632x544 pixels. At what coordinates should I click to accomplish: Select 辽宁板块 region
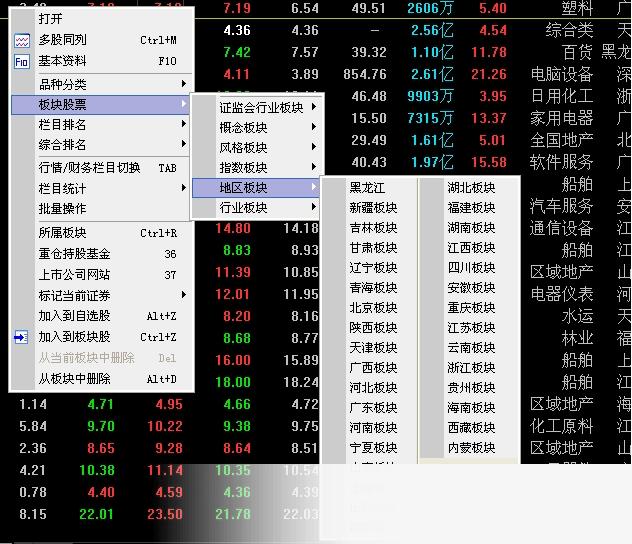coord(369,268)
